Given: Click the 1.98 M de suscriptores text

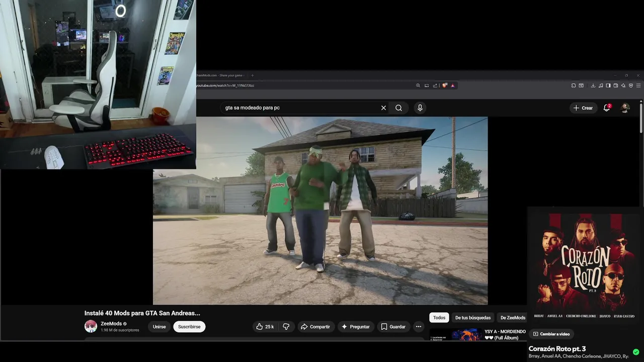Looking at the screenshot, I should 120,330.
